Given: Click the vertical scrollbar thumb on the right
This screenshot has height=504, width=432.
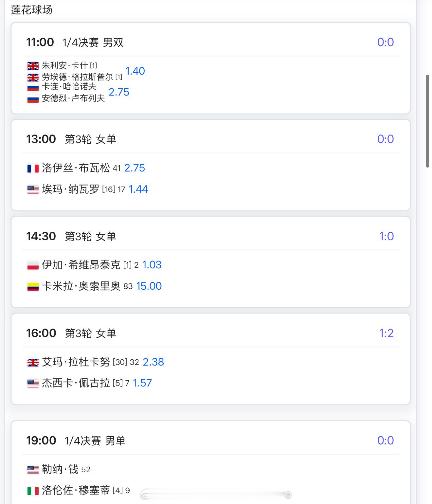Looking at the screenshot, I should (427, 121).
